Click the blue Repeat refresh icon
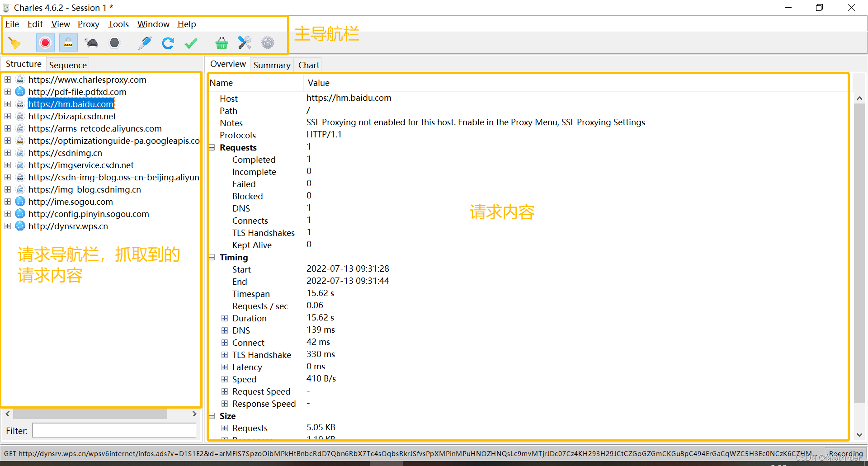This screenshot has width=868, height=466. point(168,43)
